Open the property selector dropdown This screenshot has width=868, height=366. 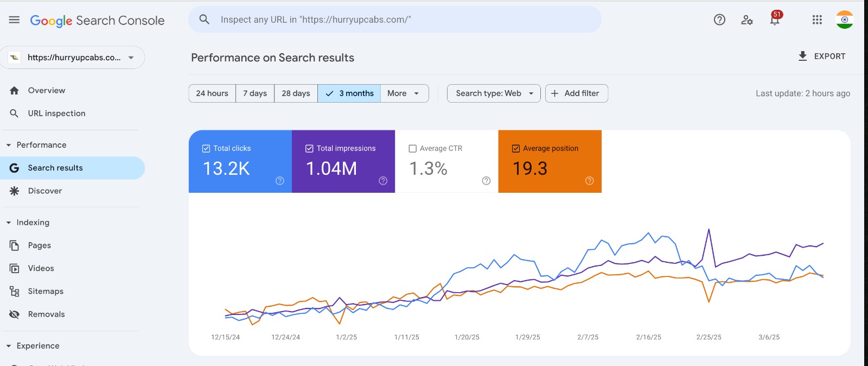pyautogui.click(x=72, y=58)
